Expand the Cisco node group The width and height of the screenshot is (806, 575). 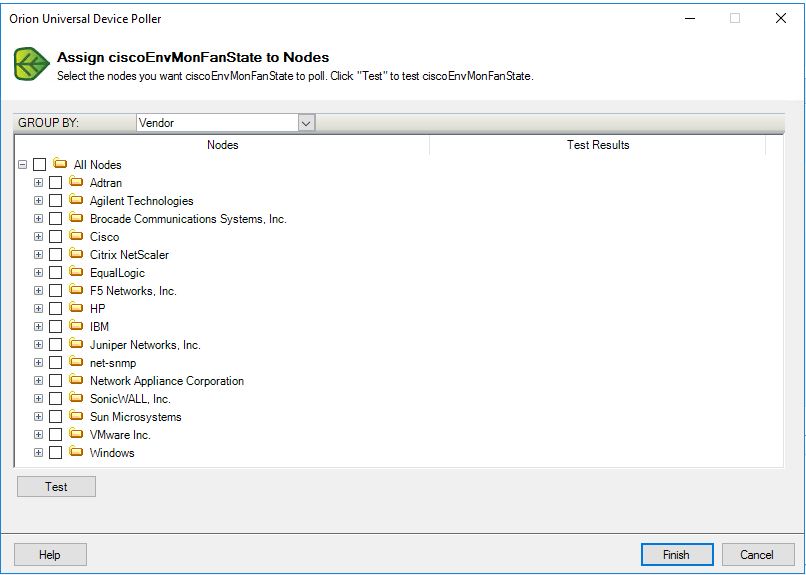(38, 236)
